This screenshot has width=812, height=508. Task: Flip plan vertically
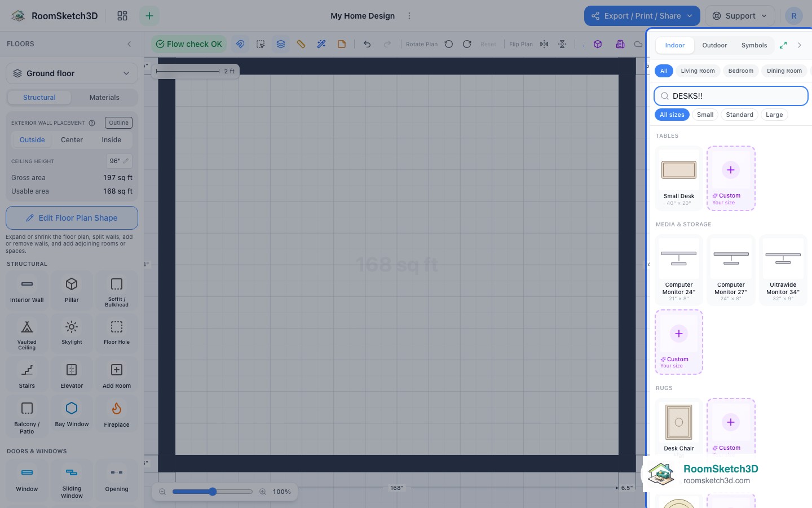pos(562,44)
